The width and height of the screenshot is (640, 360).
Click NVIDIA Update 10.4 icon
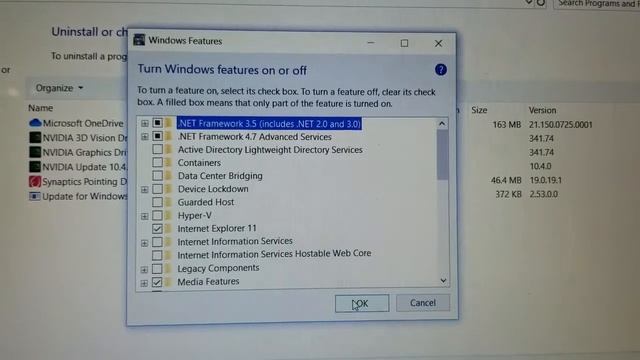point(35,167)
